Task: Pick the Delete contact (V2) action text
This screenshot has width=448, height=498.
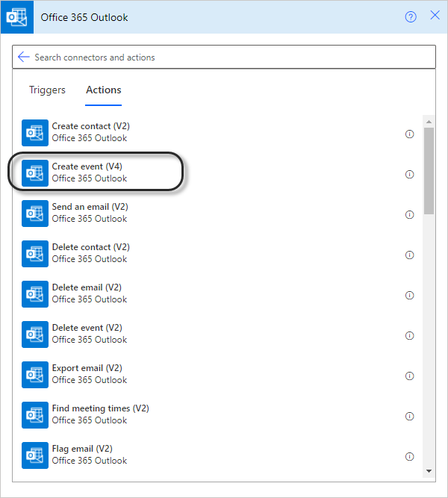Action: coord(91,247)
